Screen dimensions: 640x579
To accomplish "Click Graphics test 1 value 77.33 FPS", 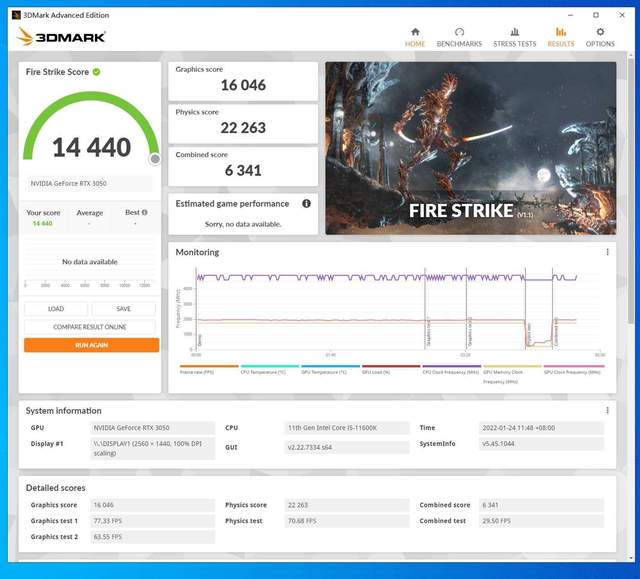I will point(152,521).
